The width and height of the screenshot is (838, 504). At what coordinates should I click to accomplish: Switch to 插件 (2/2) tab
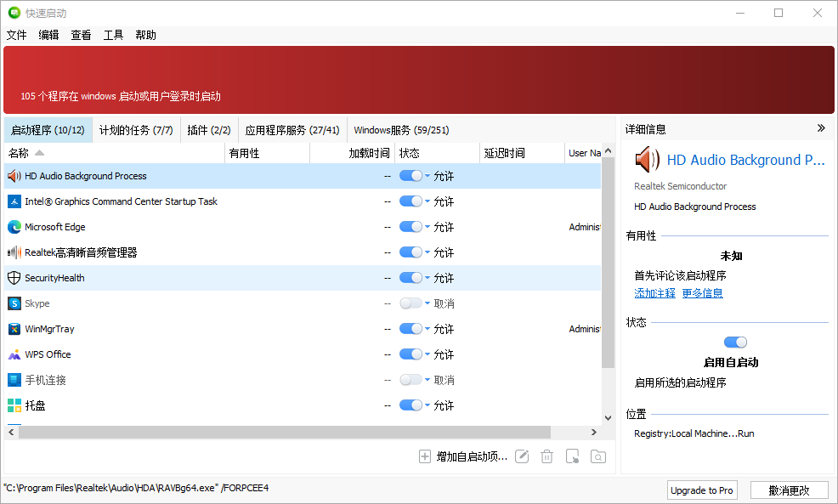pyautogui.click(x=209, y=130)
